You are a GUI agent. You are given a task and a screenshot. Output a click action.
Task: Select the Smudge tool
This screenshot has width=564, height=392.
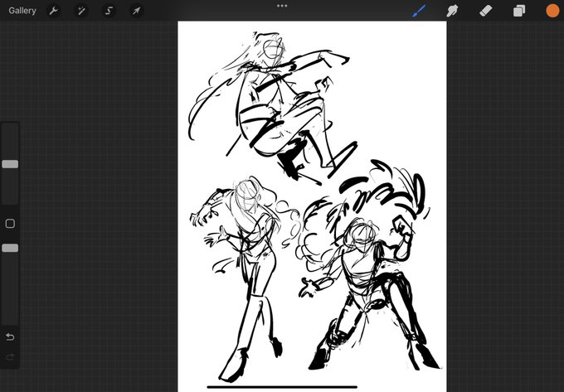452,11
